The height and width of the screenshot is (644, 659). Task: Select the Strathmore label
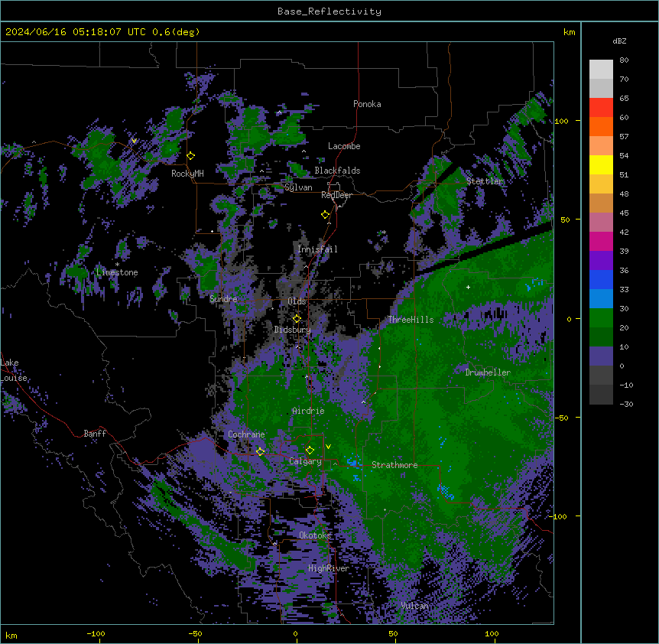pos(394,465)
